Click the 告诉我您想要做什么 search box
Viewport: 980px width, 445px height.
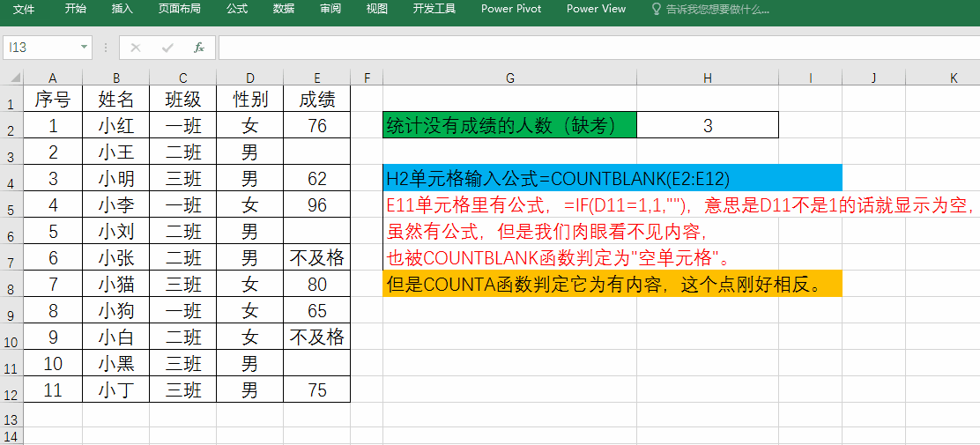717,10
